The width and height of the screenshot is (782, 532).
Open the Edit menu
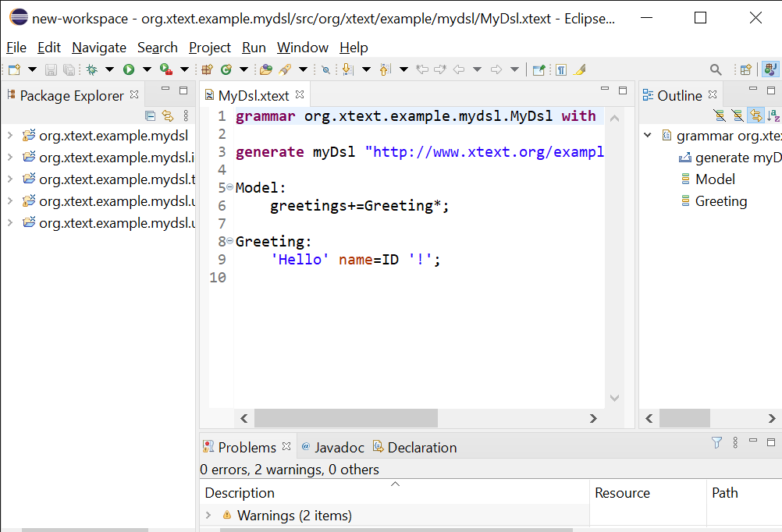point(49,48)
